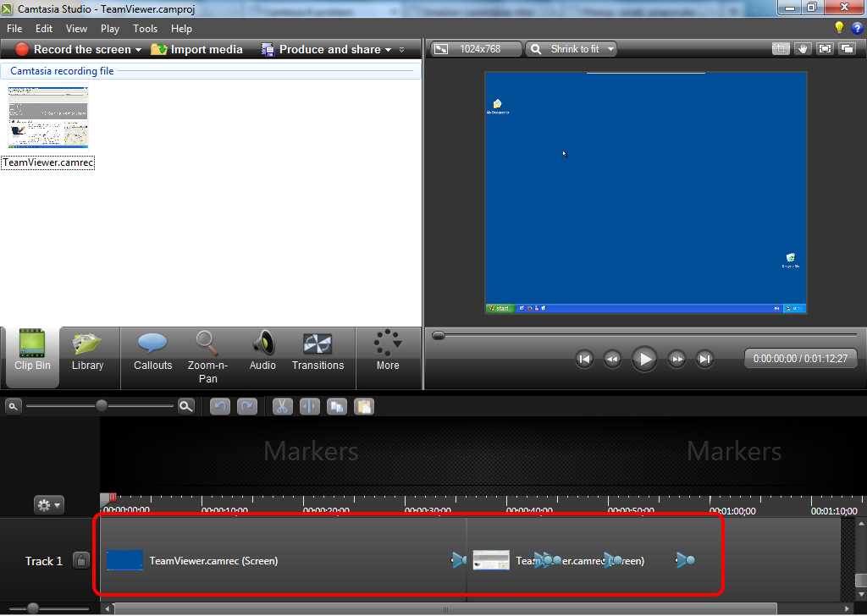Viewport: 867px width, 616px height.
Task: Click the timeline horizontal scrollbar right arrow
Action: pyautogui.click(x=847, y=609)
